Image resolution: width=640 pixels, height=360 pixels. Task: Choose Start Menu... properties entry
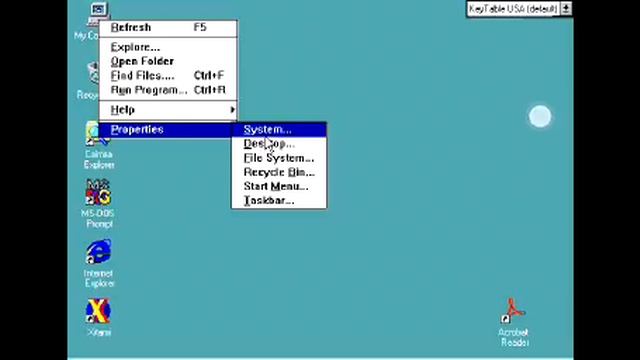point(279,186)
